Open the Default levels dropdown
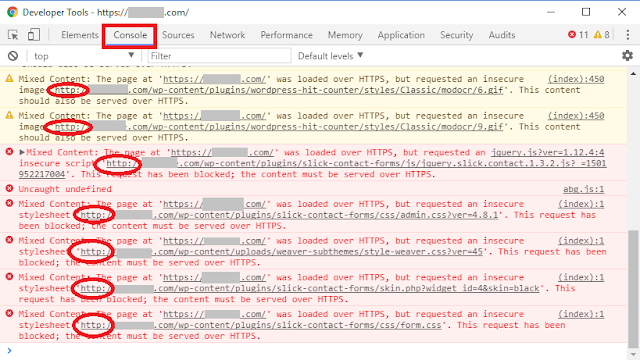The height and width of the screenshot is (360, 640). coord(330,56)
